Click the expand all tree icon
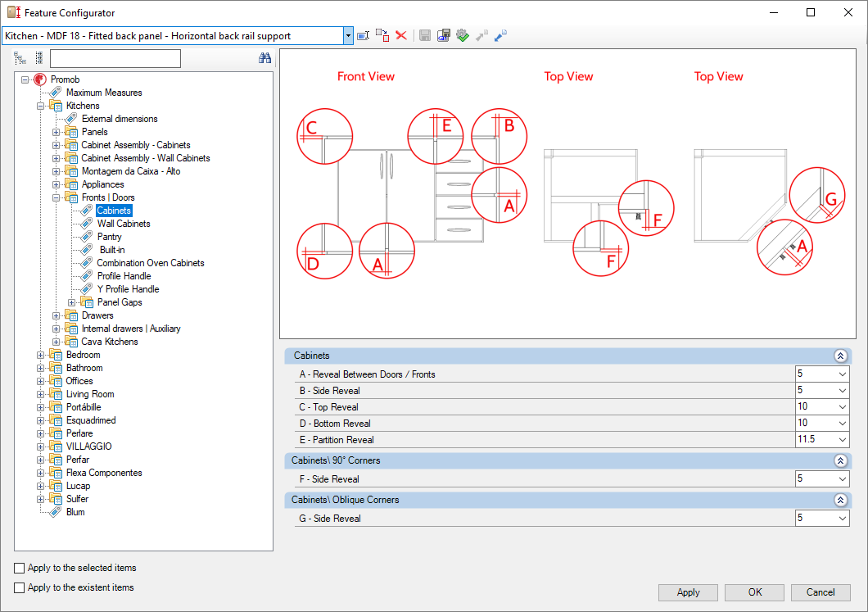 20,58
